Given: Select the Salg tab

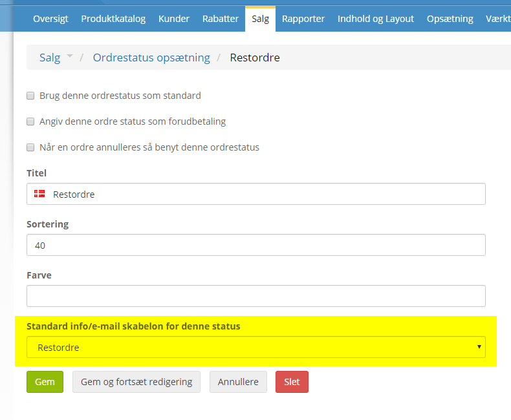Looking at the screenshot, I should coord(260,19).
